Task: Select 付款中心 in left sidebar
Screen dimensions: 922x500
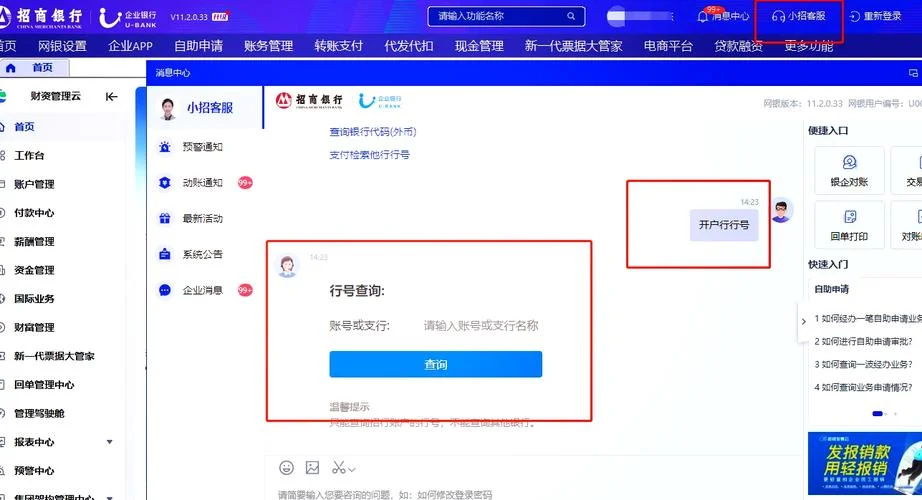Action: click(34, 213)
